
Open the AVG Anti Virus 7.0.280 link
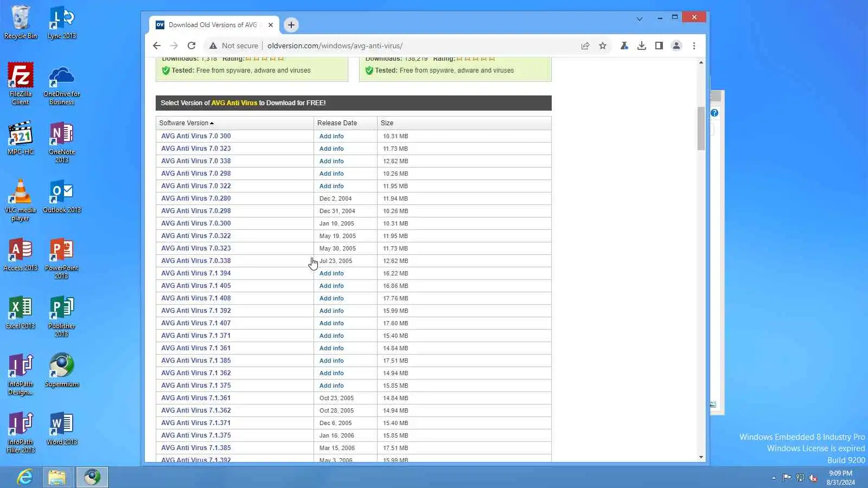pyautogui.click(x=196, y=198)
